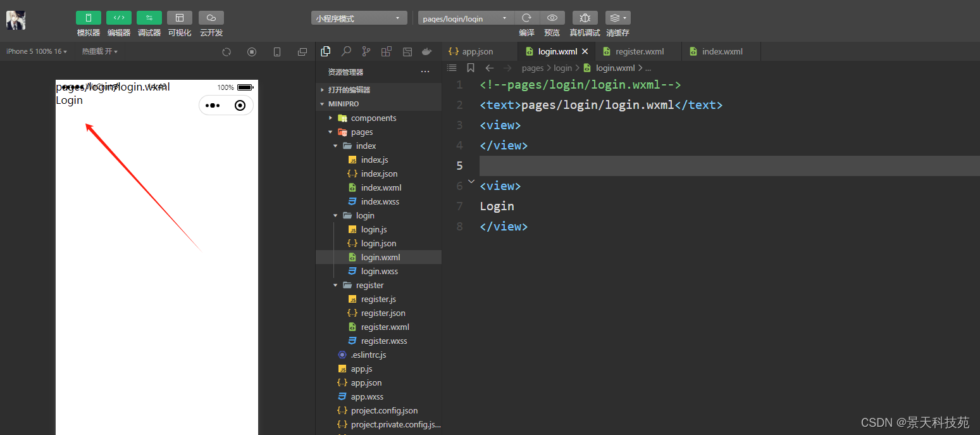Click the 编译 compile refresh icon

point(526,18)
